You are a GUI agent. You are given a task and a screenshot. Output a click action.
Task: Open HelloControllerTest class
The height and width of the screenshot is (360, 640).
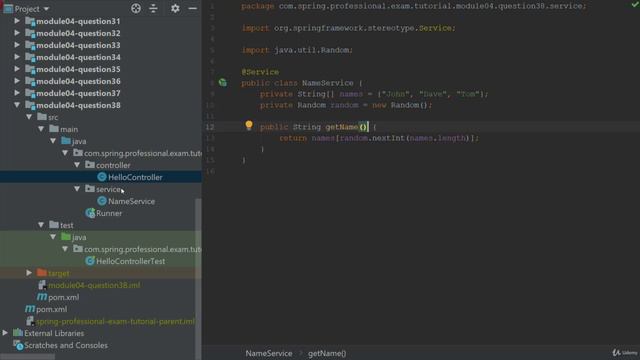[x=131, y=261]
